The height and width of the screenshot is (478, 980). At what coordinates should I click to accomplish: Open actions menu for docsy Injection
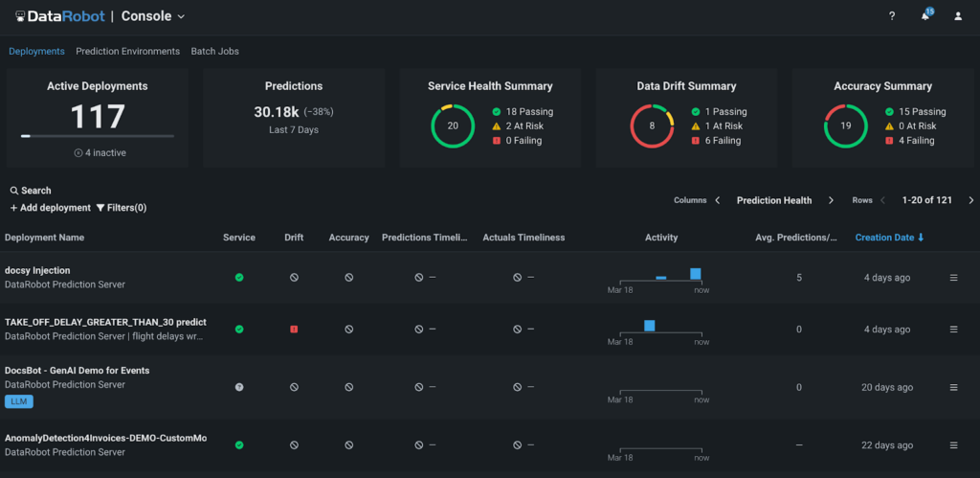click(x=954, y=278)
